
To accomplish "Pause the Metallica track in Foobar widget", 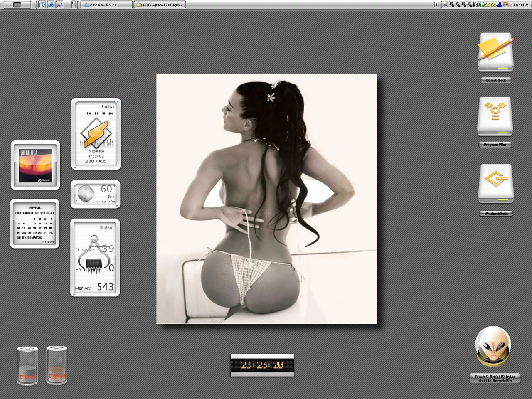I will 96,113.
